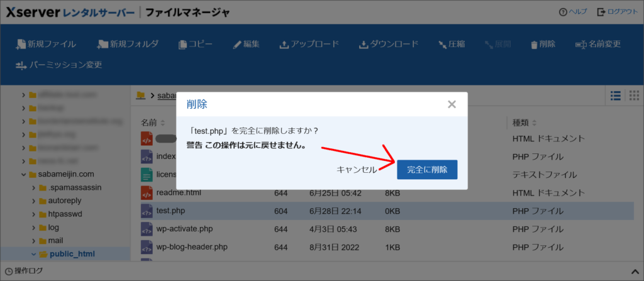Image resolution: width=644 pixels, height=281 pixels.
Task: Switch to grid view icon
Action: tap(634, 96)
